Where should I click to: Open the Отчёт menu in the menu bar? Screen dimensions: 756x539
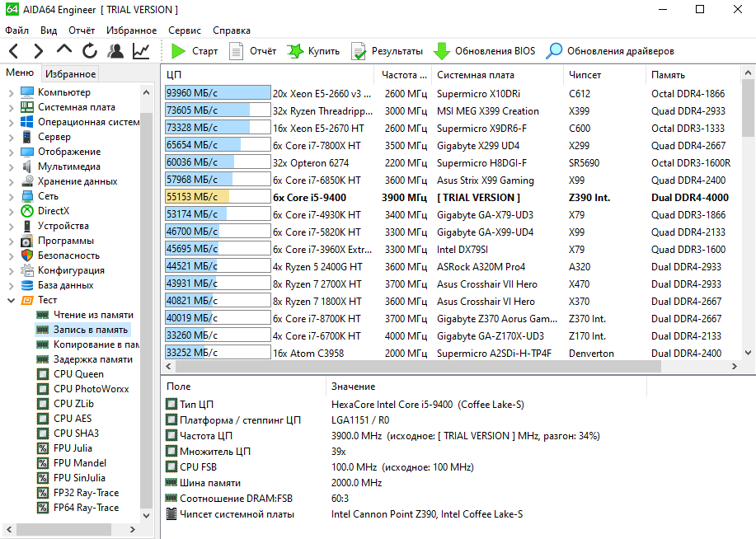click(82, 30)
